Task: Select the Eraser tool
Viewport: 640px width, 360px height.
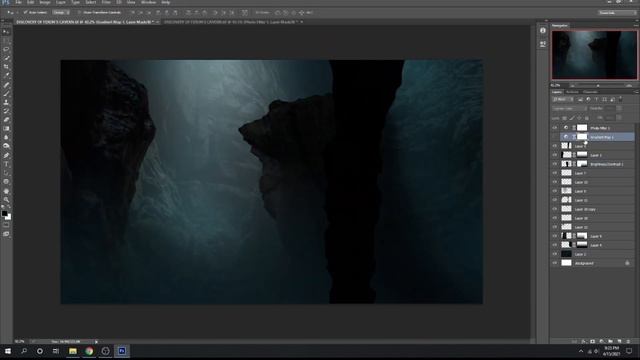Action: 6,120
